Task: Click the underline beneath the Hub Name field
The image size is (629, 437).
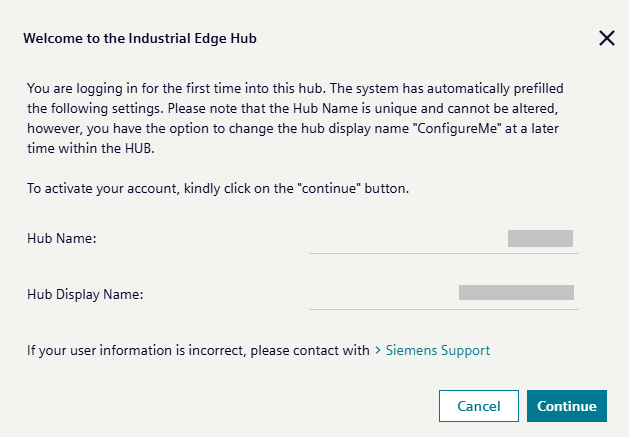Action: click(x=444, y=254)
